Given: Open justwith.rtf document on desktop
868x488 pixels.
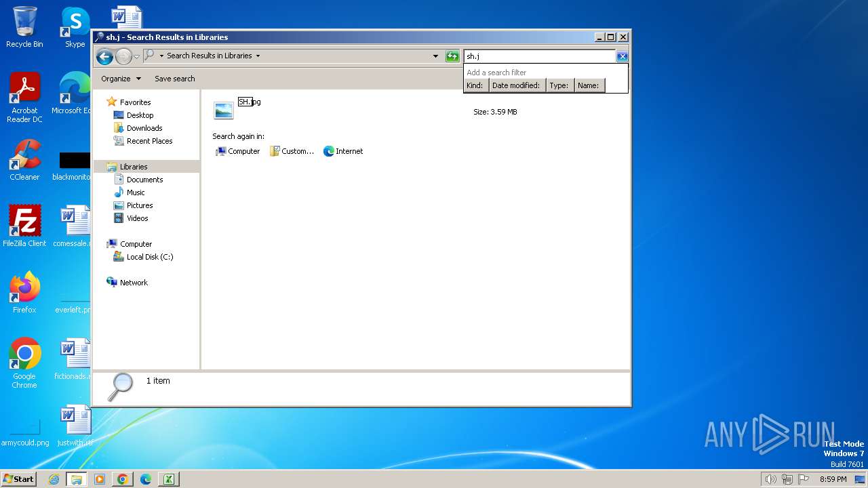Looking at the screenshot, I should [75, 426].
